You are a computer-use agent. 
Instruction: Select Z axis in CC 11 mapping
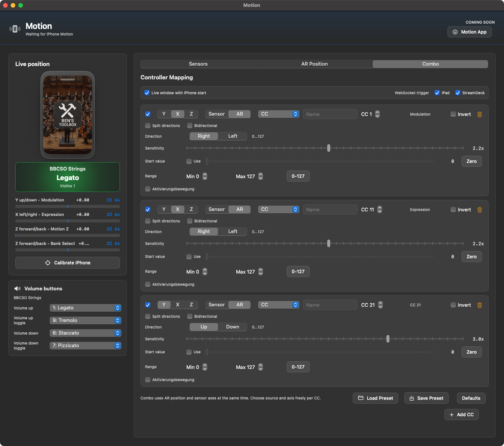[191, 209]
